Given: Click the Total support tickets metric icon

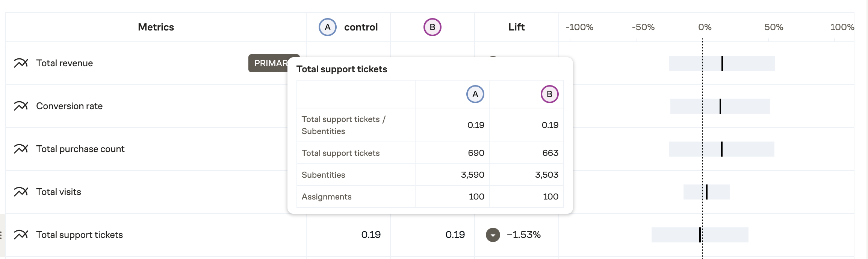Looking at the screenshot, I should click(21, 235).
